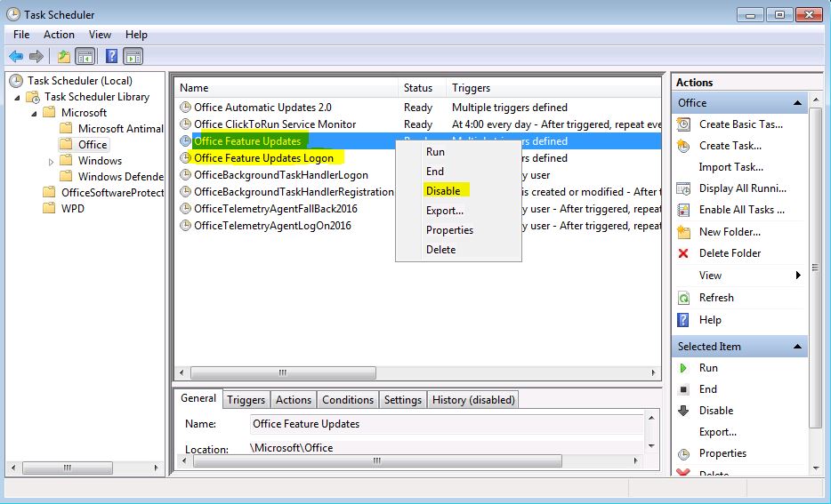Open the Help menu in menu bar
This screenshot has width=831, height=504.
click(x=136, y=35)
